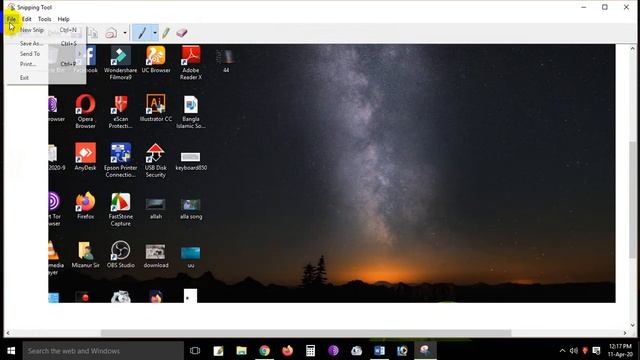
Task: Click the volume speaker tray icon
Action: pyautogui.click(x=573, y=351)
